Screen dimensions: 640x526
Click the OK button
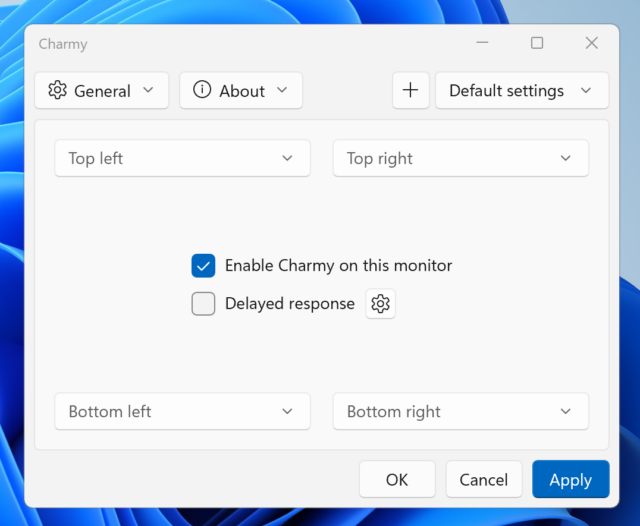click(x=397, y=479)
